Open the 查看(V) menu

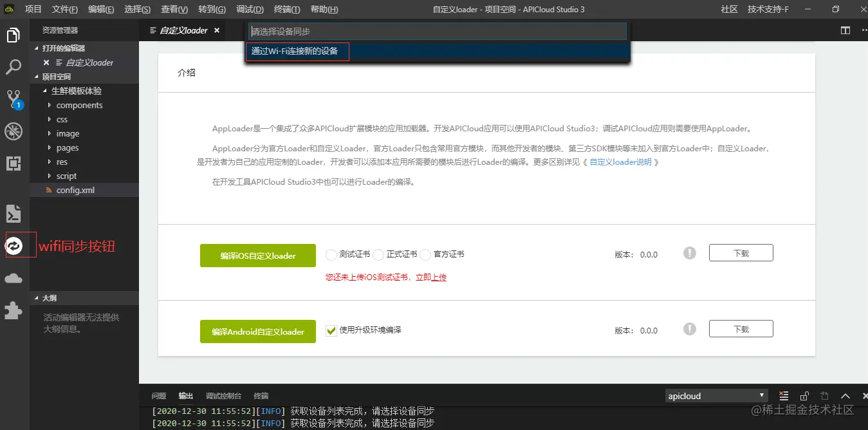tap(174, 10)
